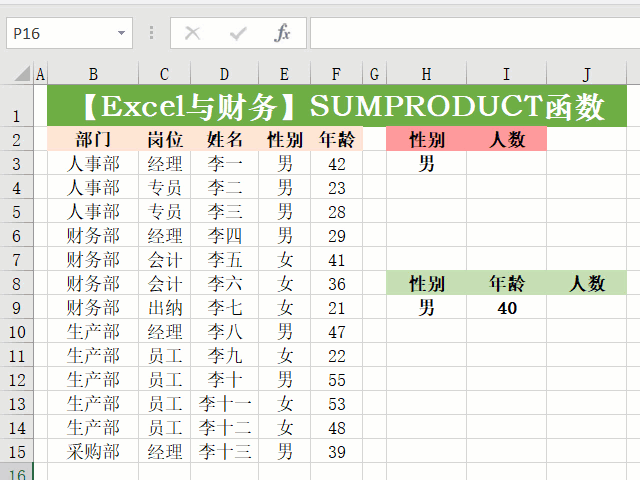640x480 pixels.
Task: Click the formula bar vertical dots handle
Action: pos(151,33)
